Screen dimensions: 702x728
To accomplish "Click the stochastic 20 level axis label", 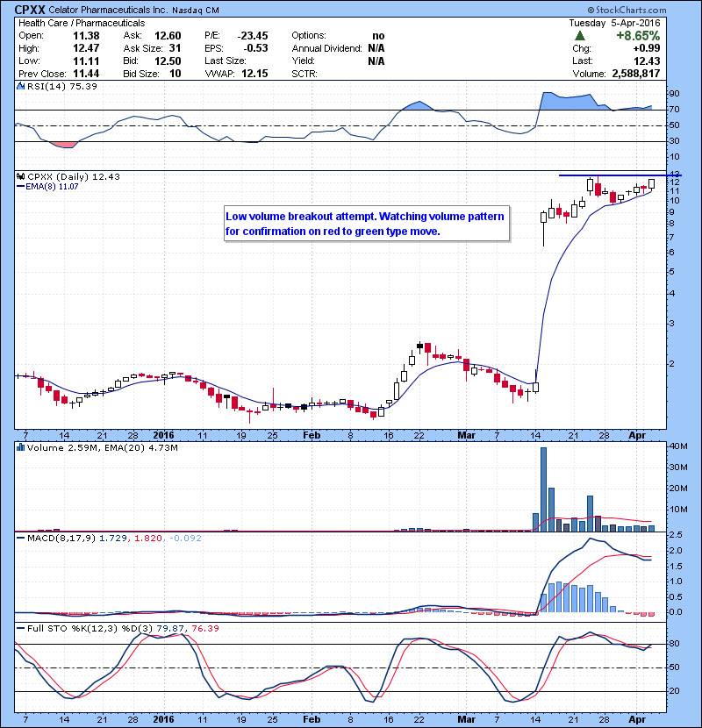I will click(674, 691).
